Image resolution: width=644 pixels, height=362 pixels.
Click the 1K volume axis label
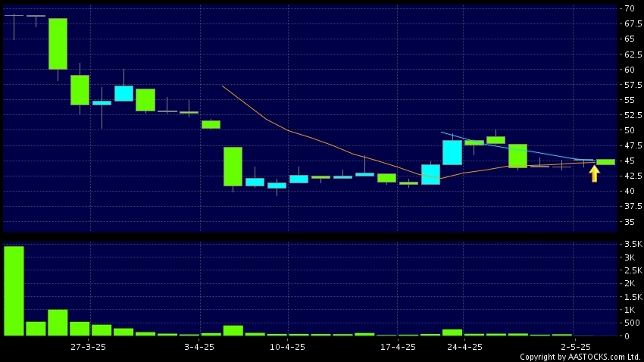click(x=630, y=310)
